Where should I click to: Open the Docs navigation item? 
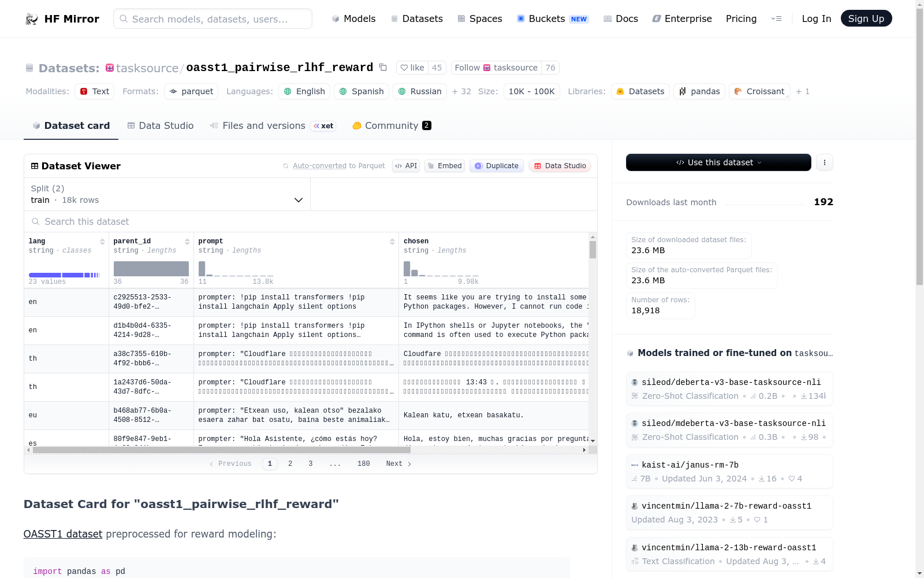point(621,19)
